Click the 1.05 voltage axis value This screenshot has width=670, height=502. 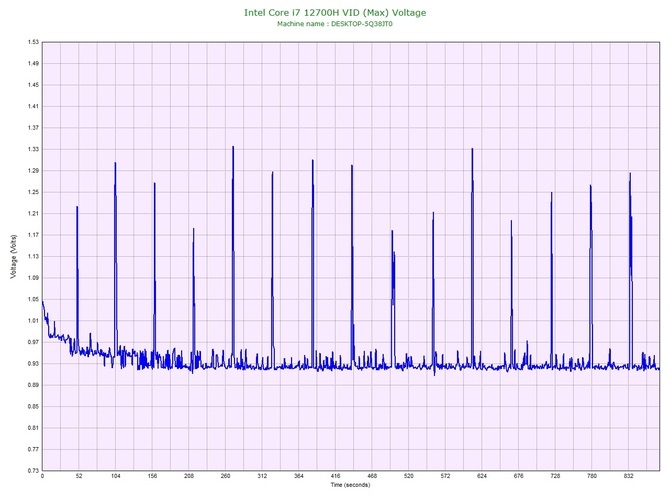33,299
